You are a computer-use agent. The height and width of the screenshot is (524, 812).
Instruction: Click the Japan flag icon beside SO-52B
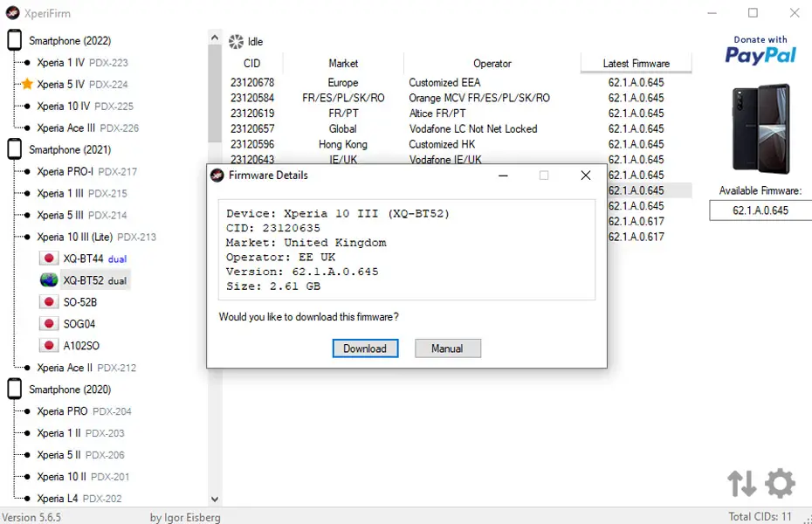[x=49, y=302]
